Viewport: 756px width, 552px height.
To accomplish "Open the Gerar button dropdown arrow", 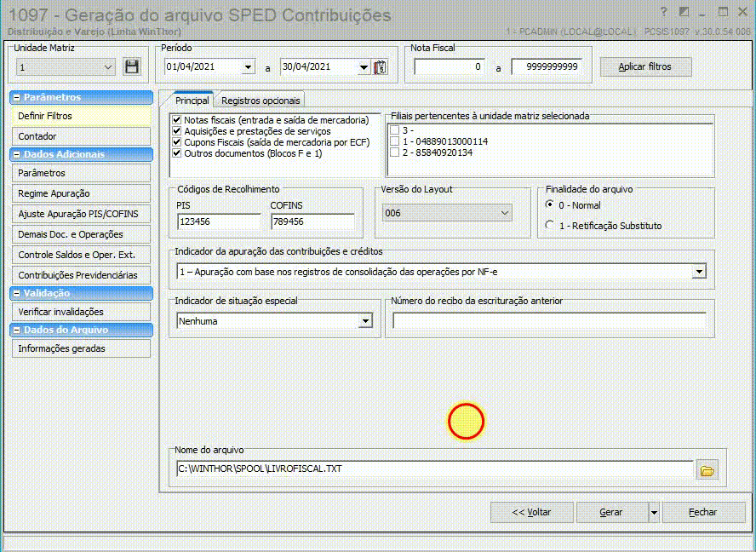I will (x=654, y=513).
